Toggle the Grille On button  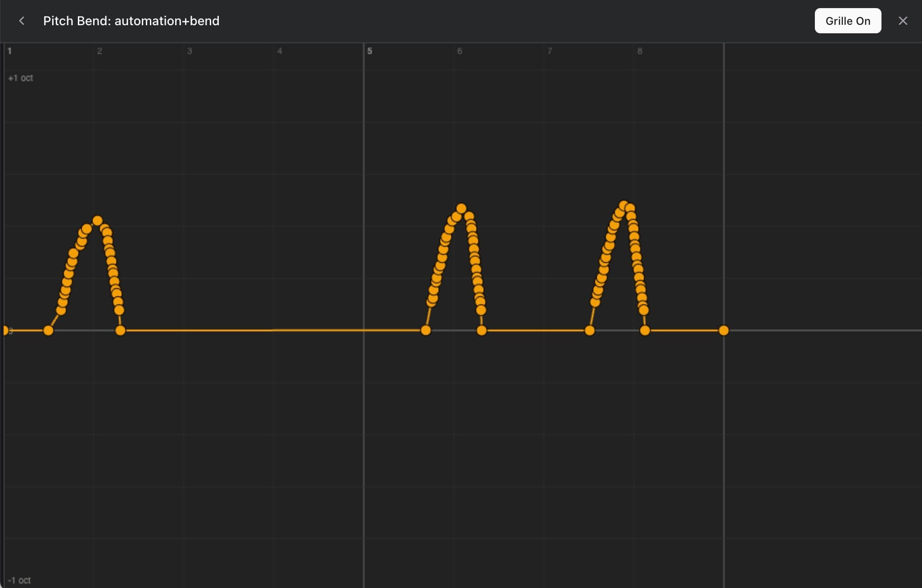click(x=847, y=21)
